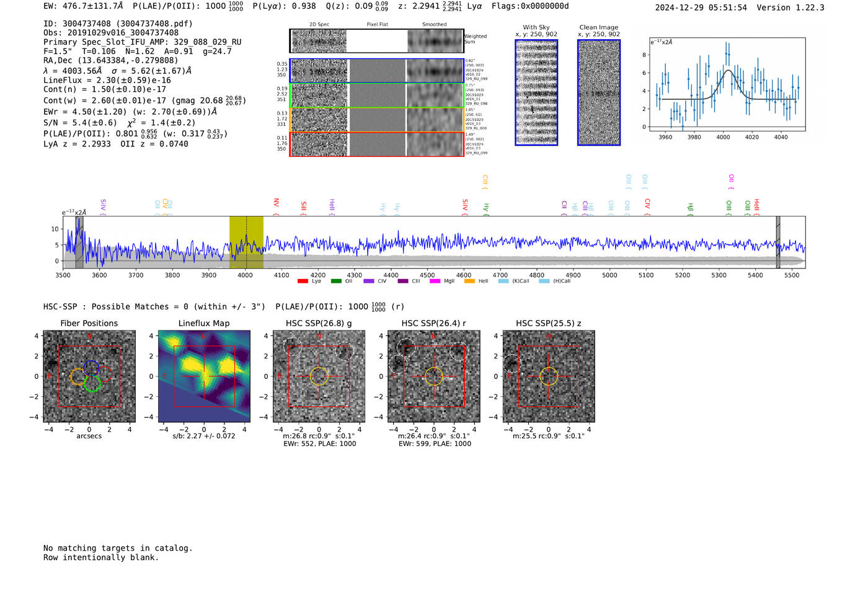Click the EWr: 552, PLAE: 1000 caption

[319, 444]
